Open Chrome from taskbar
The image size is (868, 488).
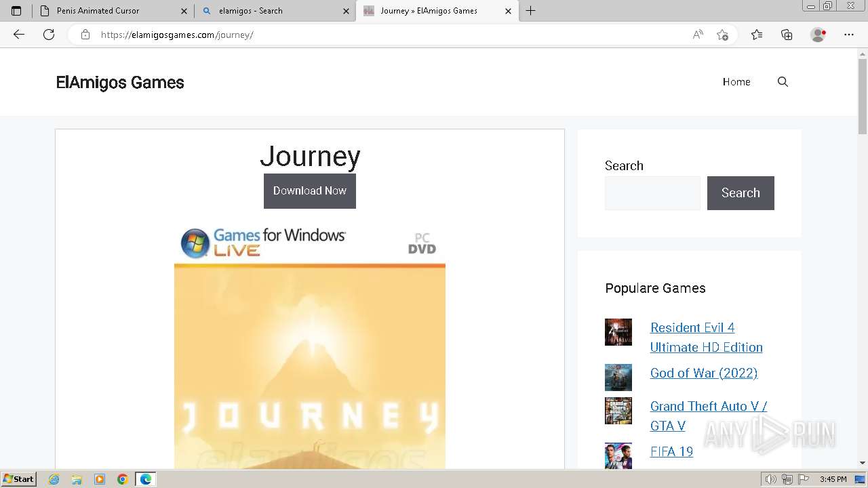pyautogui.click(x=123, y=479)
